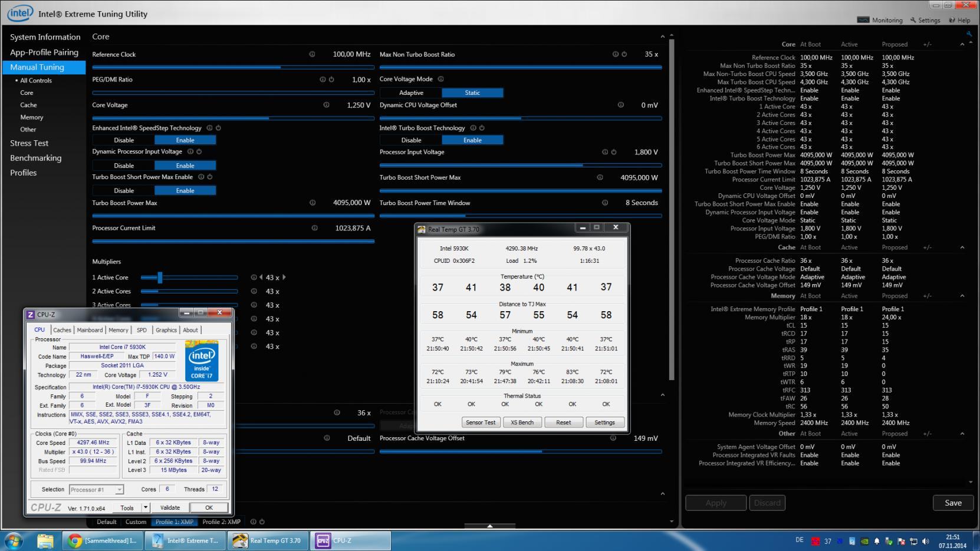Start XS Bench in Real Temp
Viewport: 980px width, 551px height.
pyautogui.click(x=522, y=422)
